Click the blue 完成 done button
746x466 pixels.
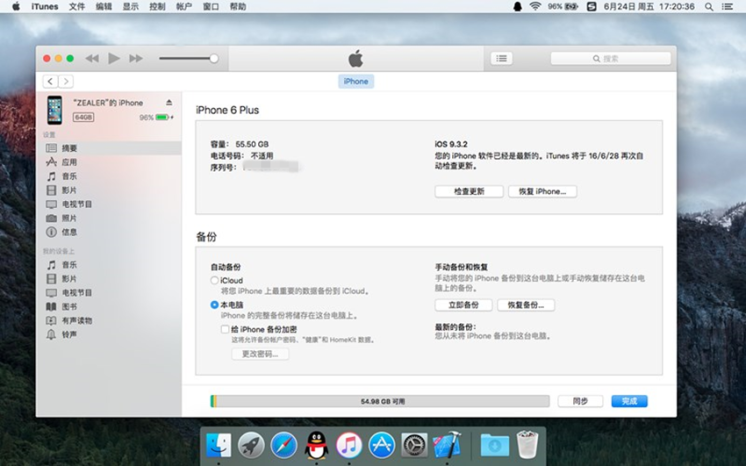point(629,401)
